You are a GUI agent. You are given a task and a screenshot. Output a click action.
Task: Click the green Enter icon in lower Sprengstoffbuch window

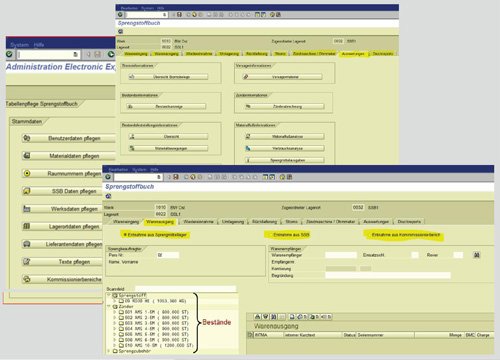click(108, 177)
